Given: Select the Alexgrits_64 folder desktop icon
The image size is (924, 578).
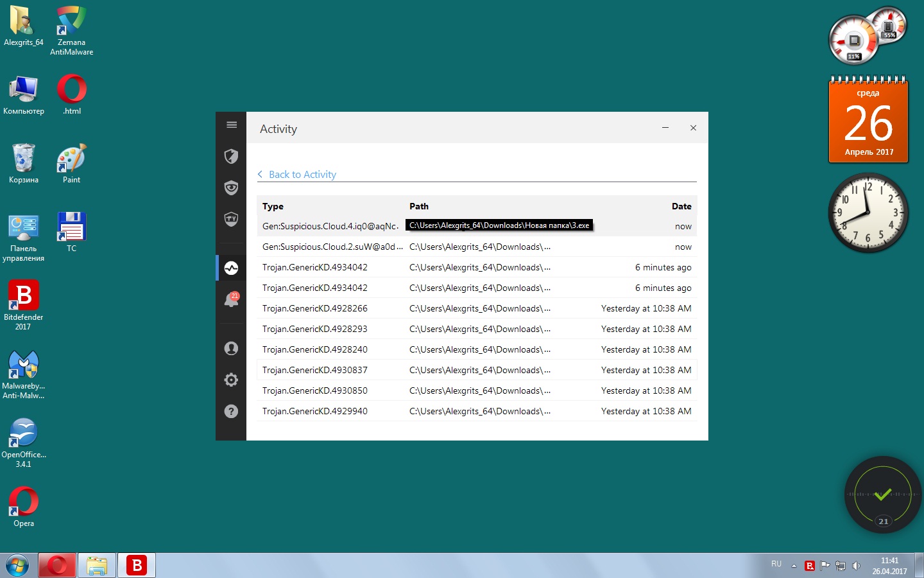Looking at the screenshot, I should click(x=24, y=26).
